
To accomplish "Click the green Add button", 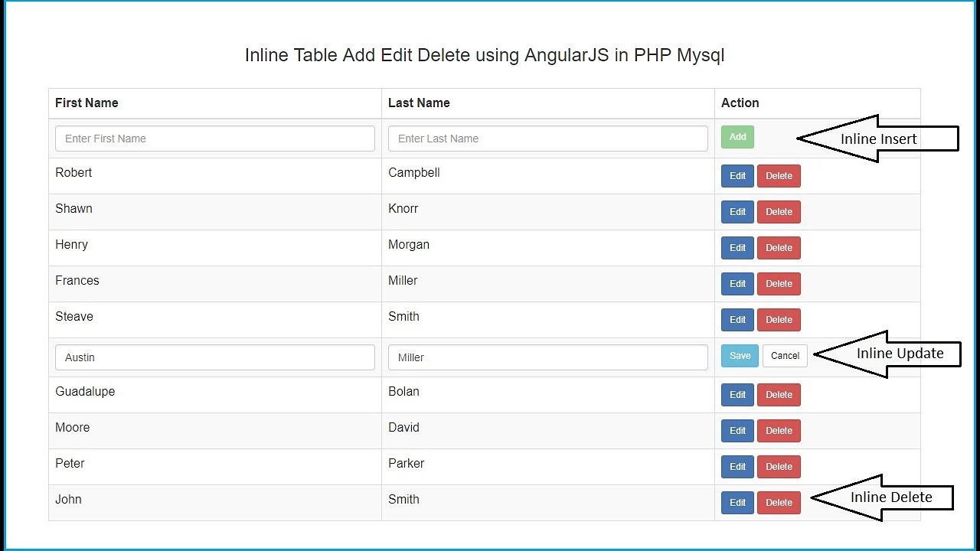I will tap(737, 137).
